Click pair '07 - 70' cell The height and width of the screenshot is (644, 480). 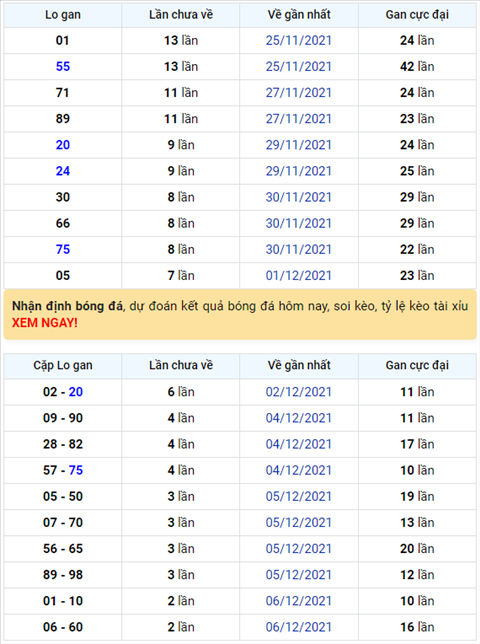tap(63, 523)
